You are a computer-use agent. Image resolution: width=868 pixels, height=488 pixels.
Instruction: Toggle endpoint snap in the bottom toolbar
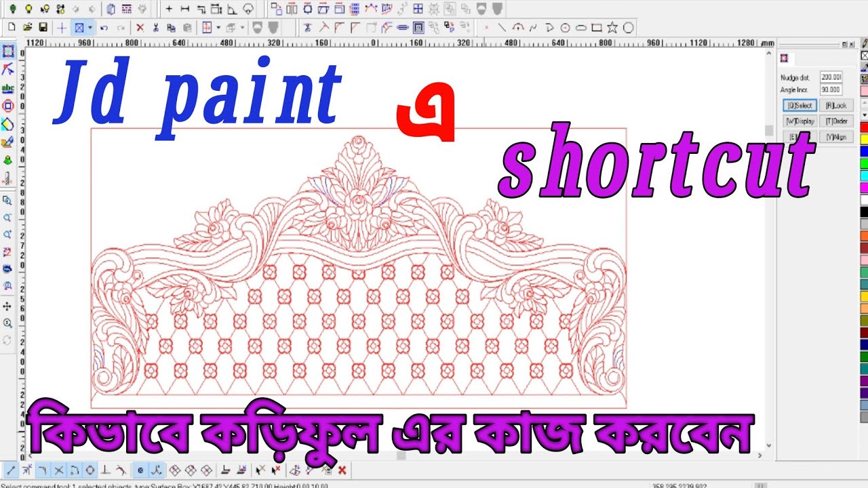pyautogui.click(x=11, y=470)
